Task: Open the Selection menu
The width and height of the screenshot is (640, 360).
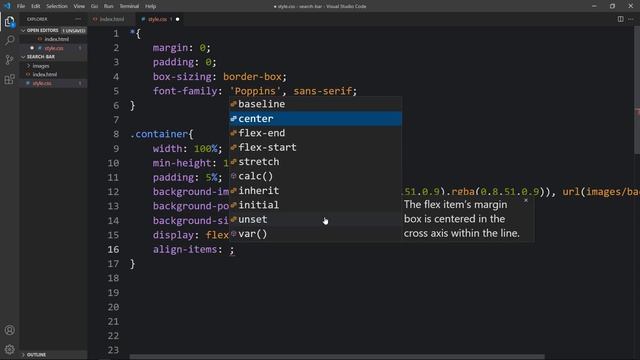Action: tap(57, 6)
